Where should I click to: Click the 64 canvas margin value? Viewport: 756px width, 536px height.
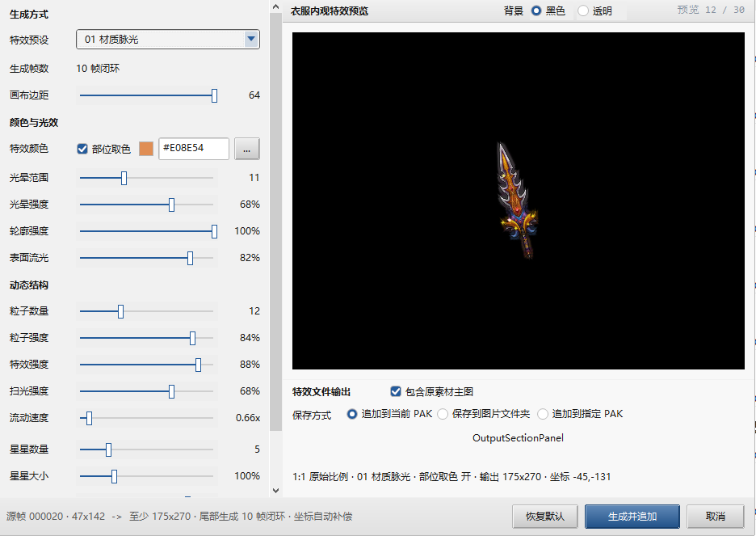tap(254, 95)
